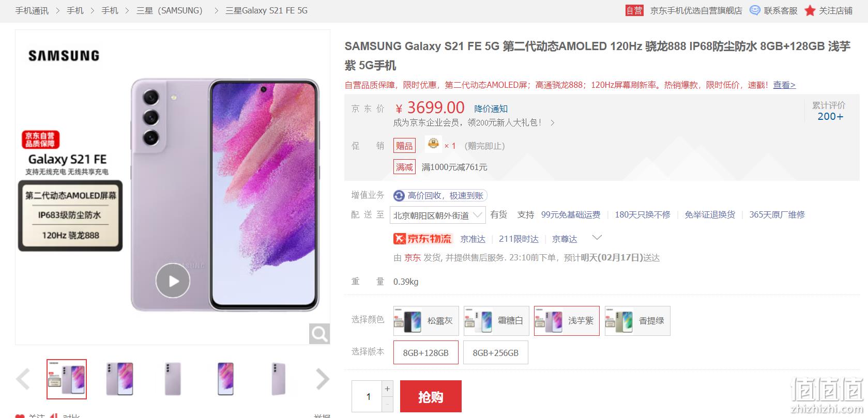Show next product thumbnails
Image resolution: width=868 pixels, height=418 pixels.
point(323,379)
